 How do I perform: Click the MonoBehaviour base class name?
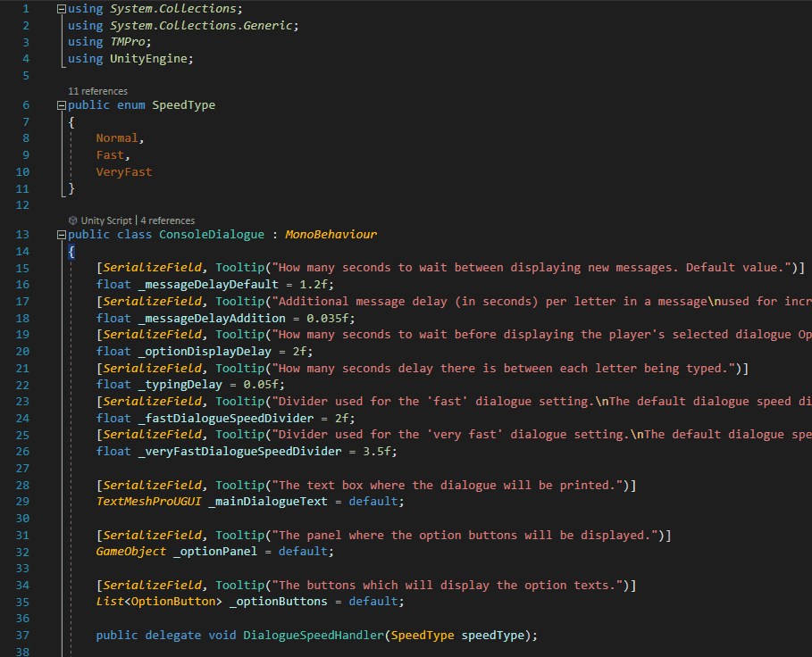click(331, 235)
